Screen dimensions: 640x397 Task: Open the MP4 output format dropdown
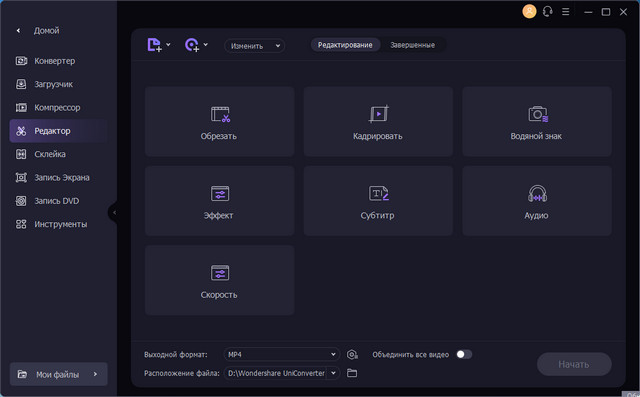click(x=282, y=355)
